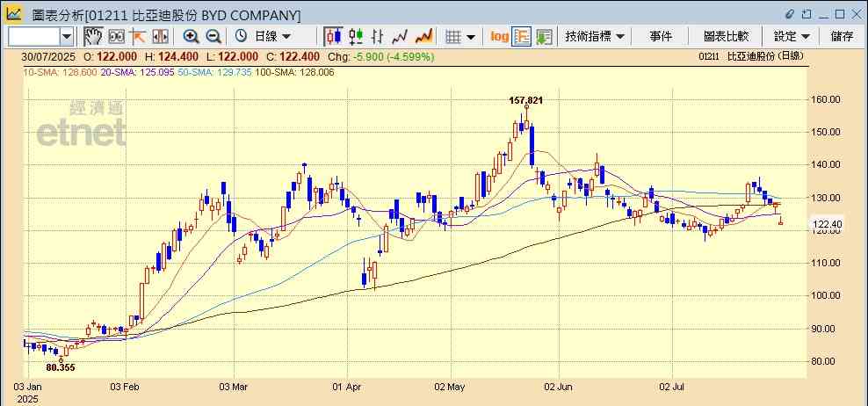Switch to OHLC bar chart type
This screenshot has height=406, width=868.
coord(378,37)
